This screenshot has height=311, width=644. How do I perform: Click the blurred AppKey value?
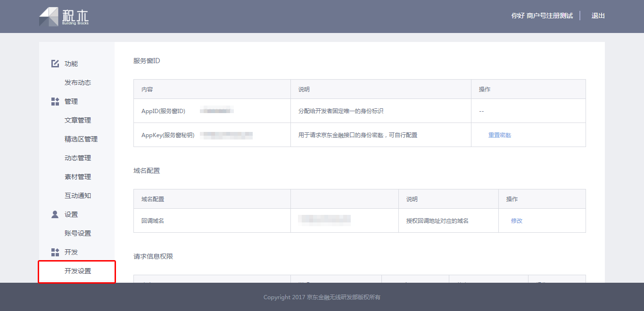(226, 135)
